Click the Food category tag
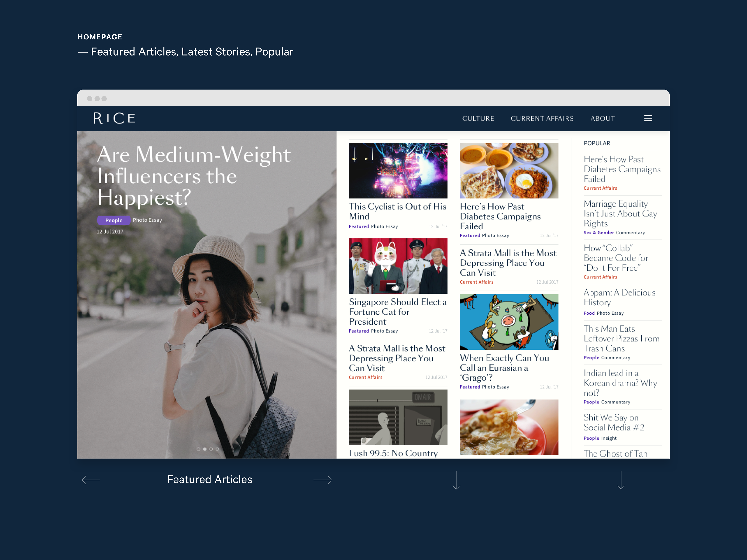Image resolution: width=747 pixels, height=560 pixels. click(x=589, y=313)
